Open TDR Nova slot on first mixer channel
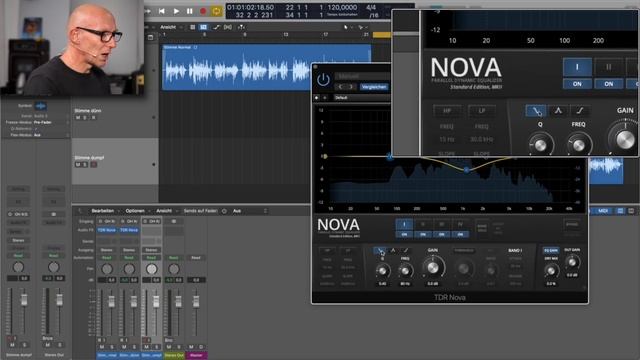Viewport: 640px width, 360px height. pyautogui.click(x=107, y=230)
